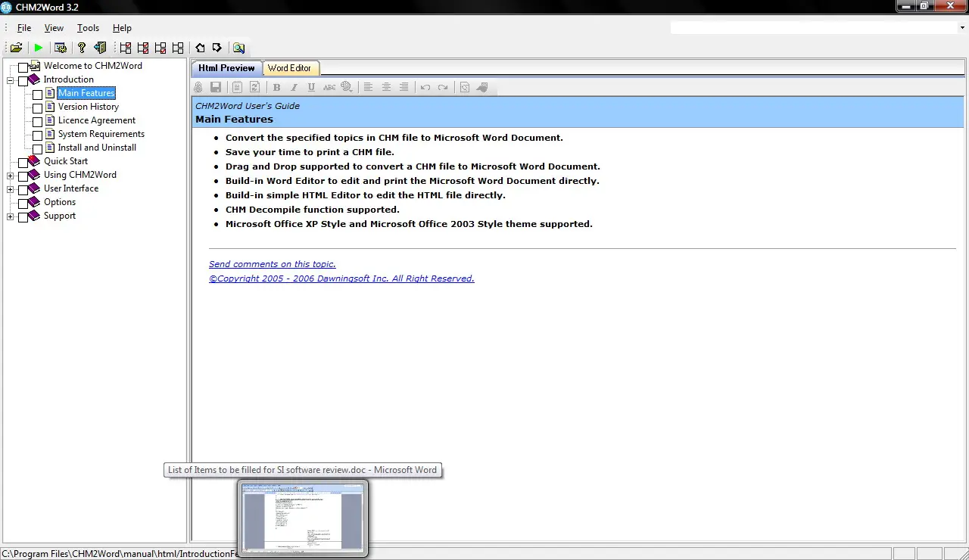Click the exit door icon in toolbar
The height and width of the screenshot is (560, 969).
coord(99,48)
